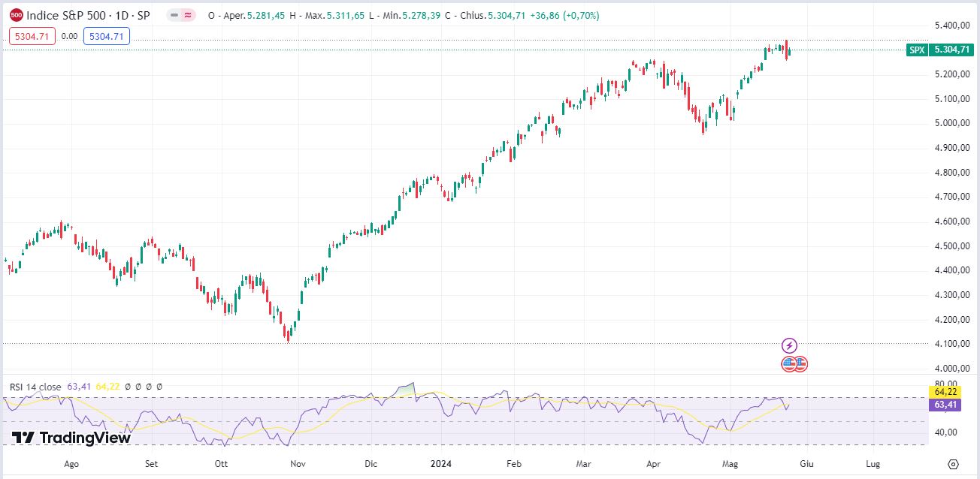Click the Dic label on time axis
Viewport: 980px width, 479px height.
pos(371,464)
